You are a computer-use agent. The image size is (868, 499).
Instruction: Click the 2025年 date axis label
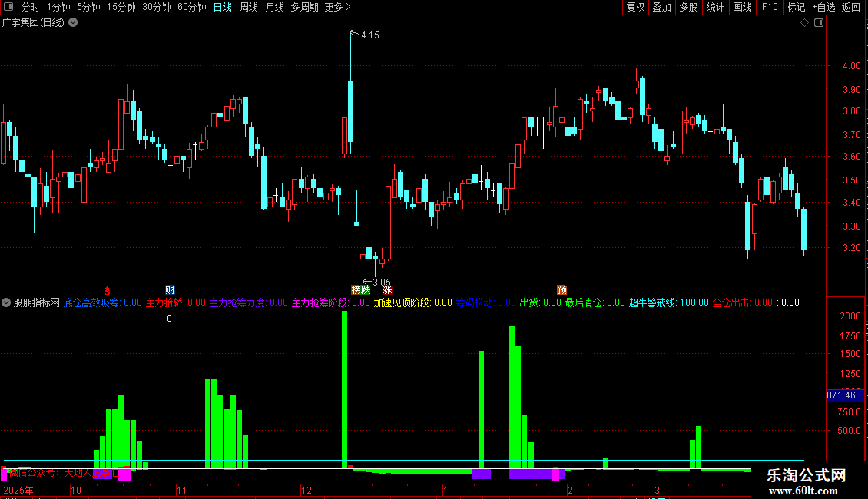click(18, 490)
